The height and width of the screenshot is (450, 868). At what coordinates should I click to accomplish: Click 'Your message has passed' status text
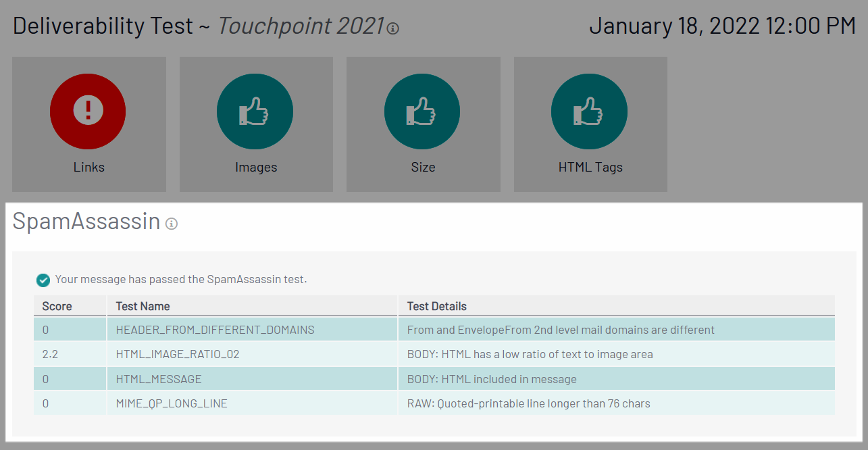181,279
